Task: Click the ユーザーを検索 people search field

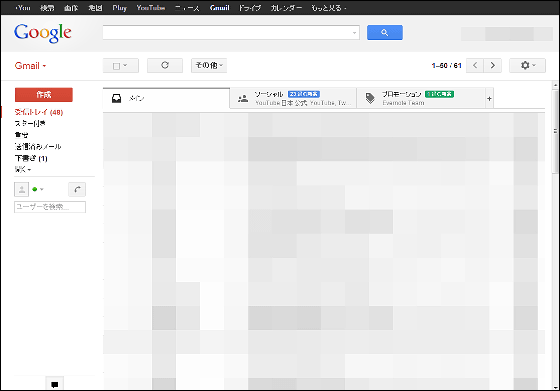Action: click(x=50, y=207)
